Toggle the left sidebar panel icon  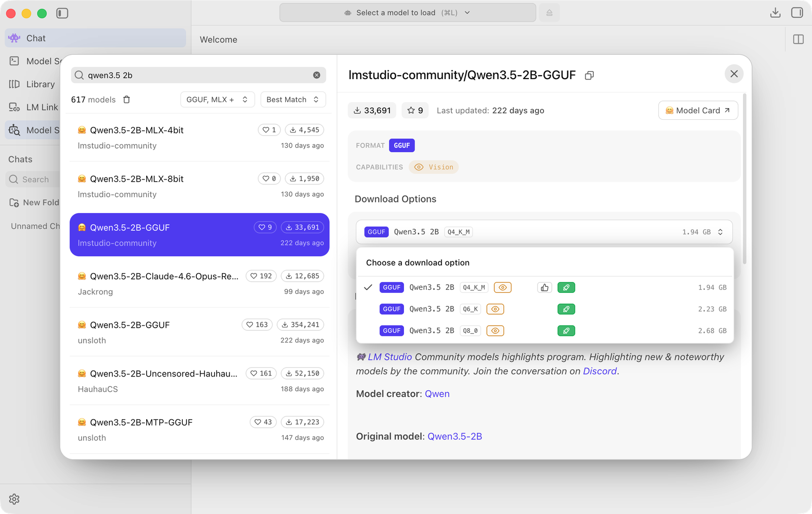click(x=62, y=13)
